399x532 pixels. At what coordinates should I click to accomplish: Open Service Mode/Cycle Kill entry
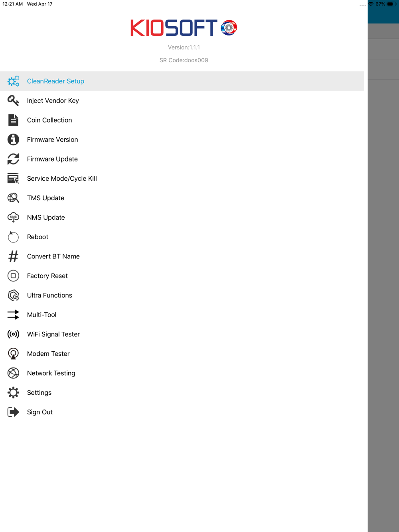point(182,178)
